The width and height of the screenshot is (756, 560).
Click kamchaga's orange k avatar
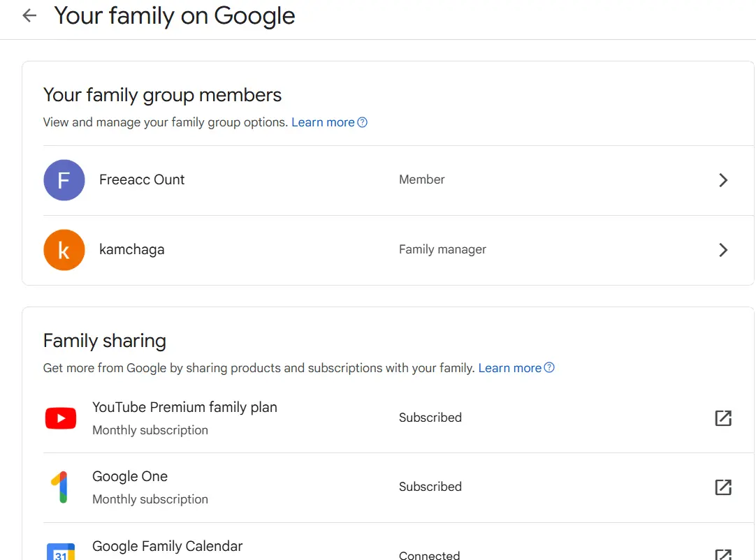tap(64, 250)
